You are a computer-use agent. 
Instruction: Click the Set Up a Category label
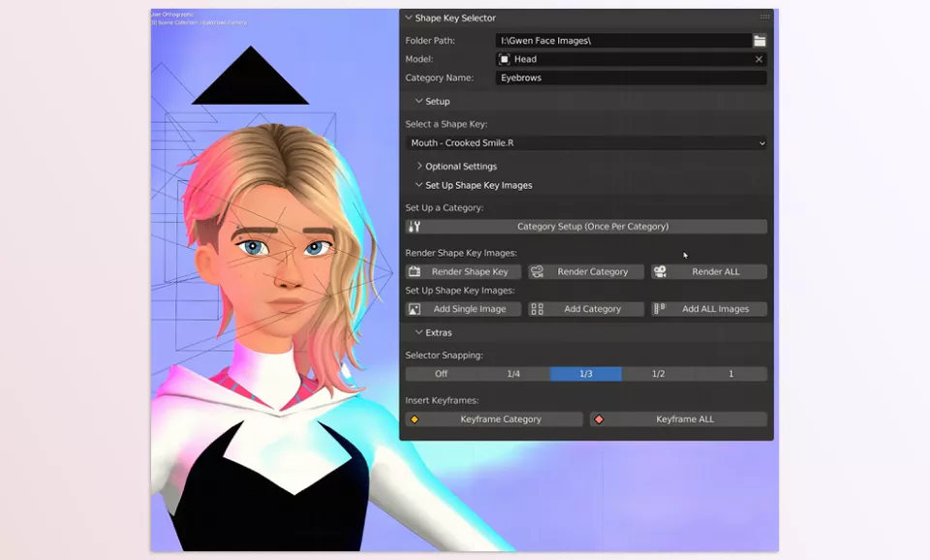point(445,207)
